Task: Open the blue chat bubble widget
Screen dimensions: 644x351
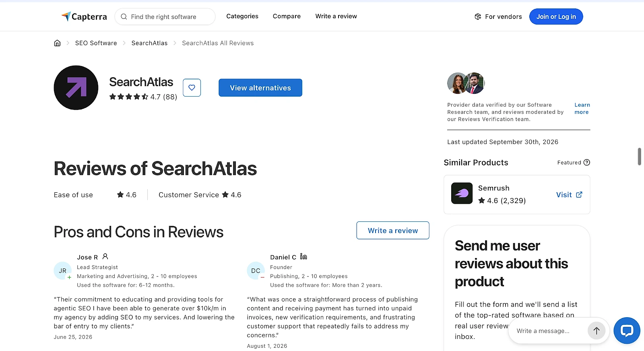Action: coord(627,331)
